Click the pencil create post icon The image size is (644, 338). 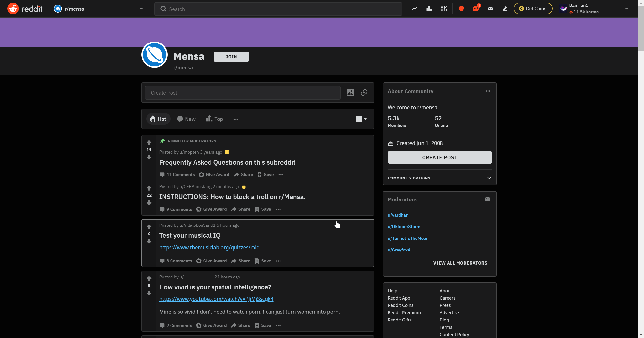point(505,9)
